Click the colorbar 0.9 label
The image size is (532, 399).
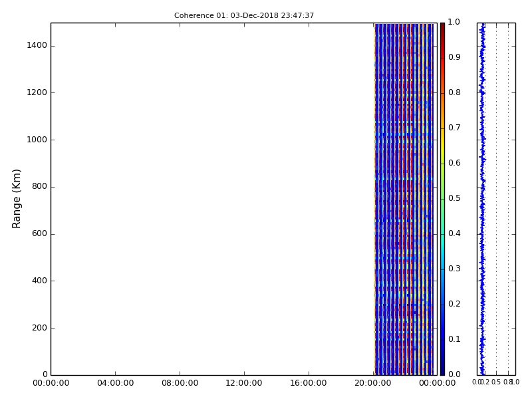[454, 57]
